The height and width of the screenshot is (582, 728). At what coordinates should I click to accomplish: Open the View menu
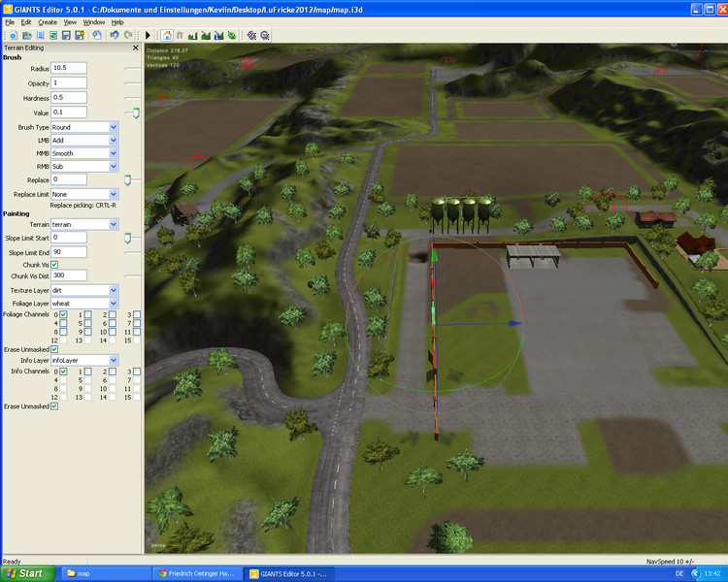pos(70,22)
